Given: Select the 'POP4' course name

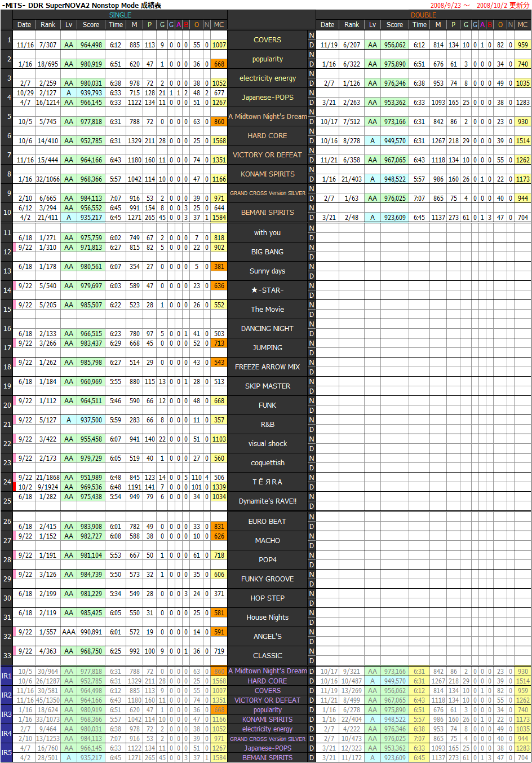Looking at the screenshot, I should click(267, 560).
